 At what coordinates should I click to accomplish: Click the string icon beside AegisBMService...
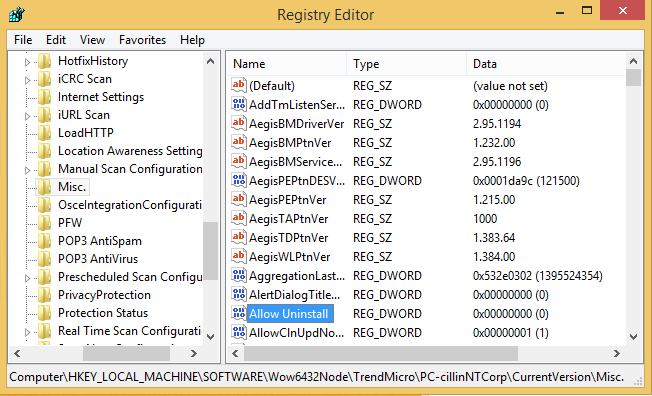coord(239,161)
